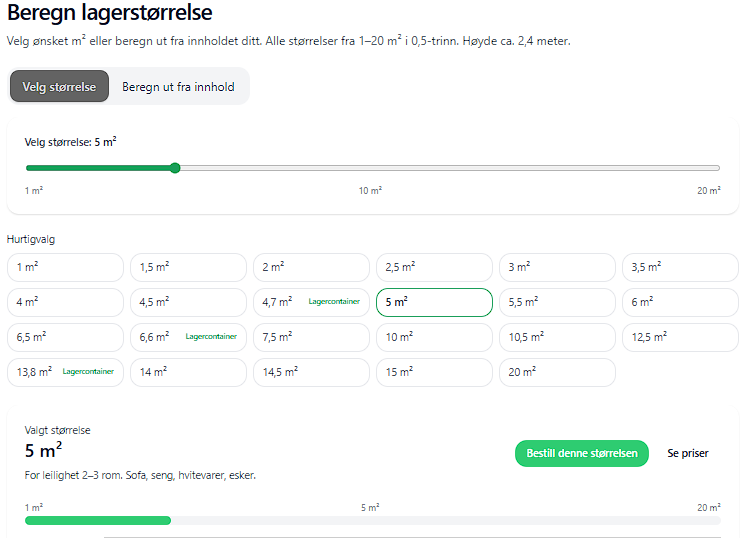Choose the 6,6 m² Lagercontainer option
The image size is (742, 538).
pos(188,337)
